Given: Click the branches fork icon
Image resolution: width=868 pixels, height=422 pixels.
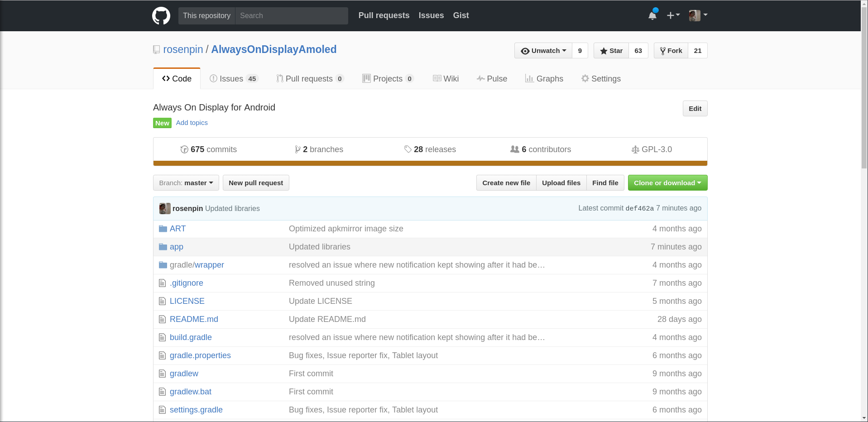Looking at the screenshot, I should pos(297,149).
